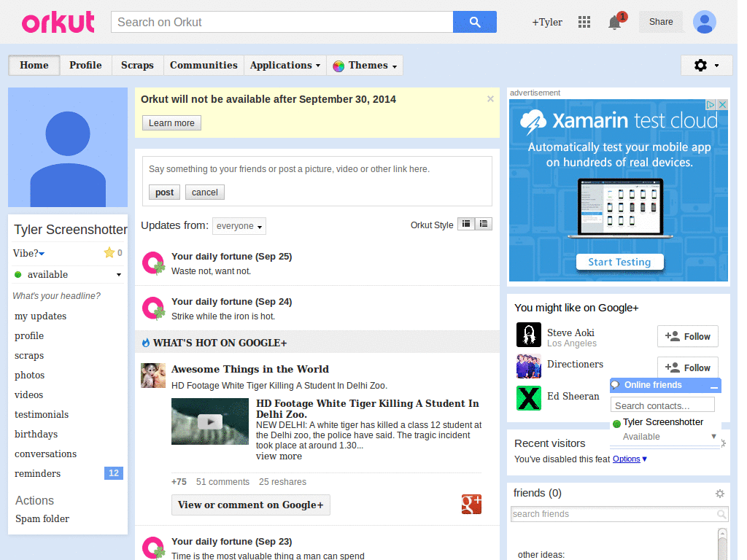Click Start Testing in the ad

619,262
